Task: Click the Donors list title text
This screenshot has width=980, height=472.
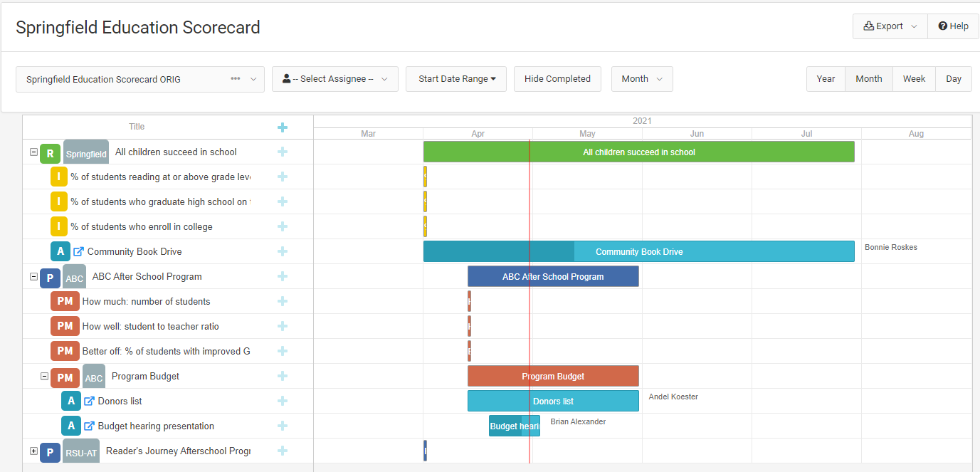Action: [120, 401]
